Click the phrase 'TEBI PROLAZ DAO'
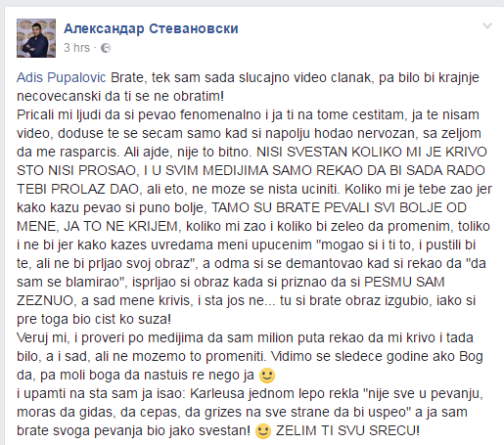The image size is (504, 445). (x=77, y=189)
